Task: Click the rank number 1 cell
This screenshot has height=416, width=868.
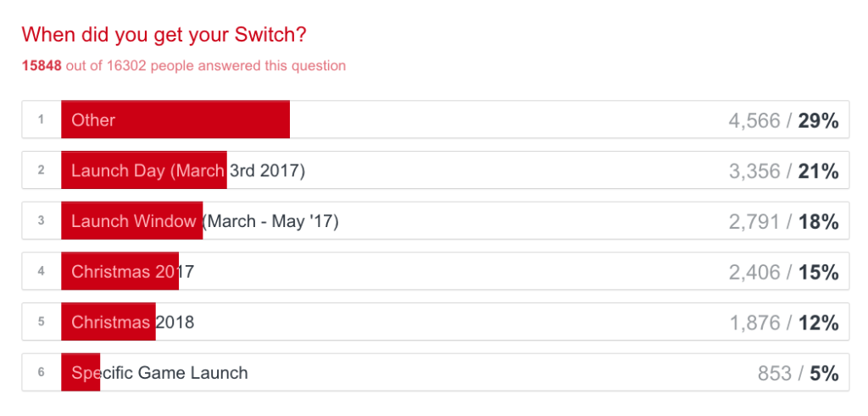Action: pos(41,119)
